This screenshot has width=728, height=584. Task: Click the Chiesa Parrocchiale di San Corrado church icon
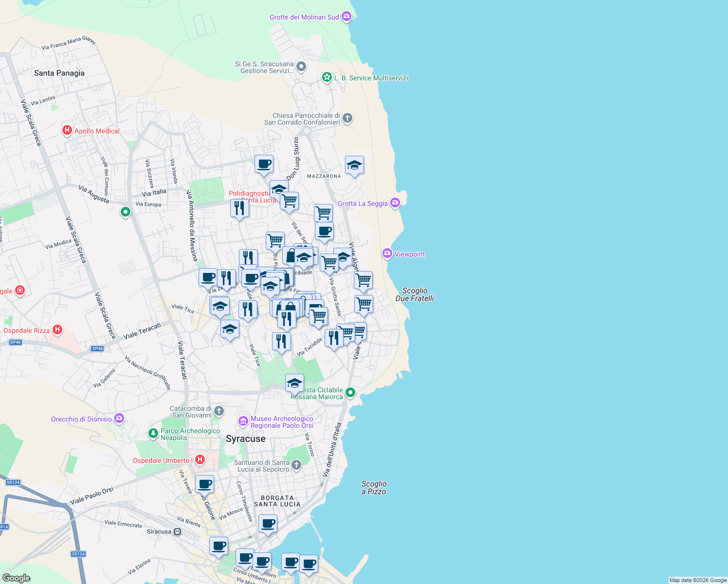tap(347, 118)
